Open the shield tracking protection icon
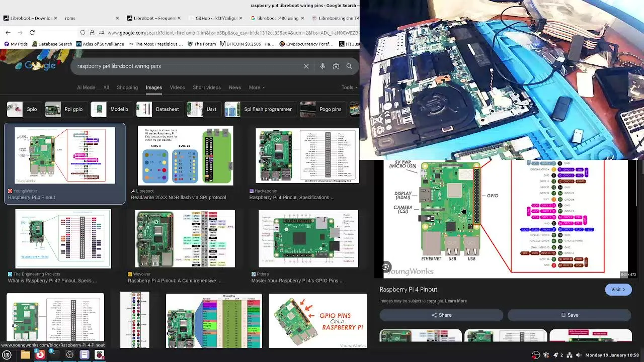The width and height of the screenshot is (644, 362). point(83,33)
